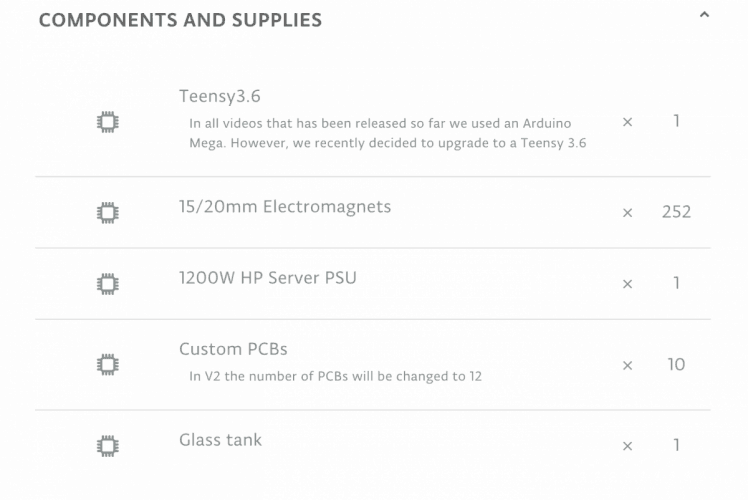This screenshot has height=500, width=748.
Task: Click the quantity 1 for Glass tank
Action: 677,446
